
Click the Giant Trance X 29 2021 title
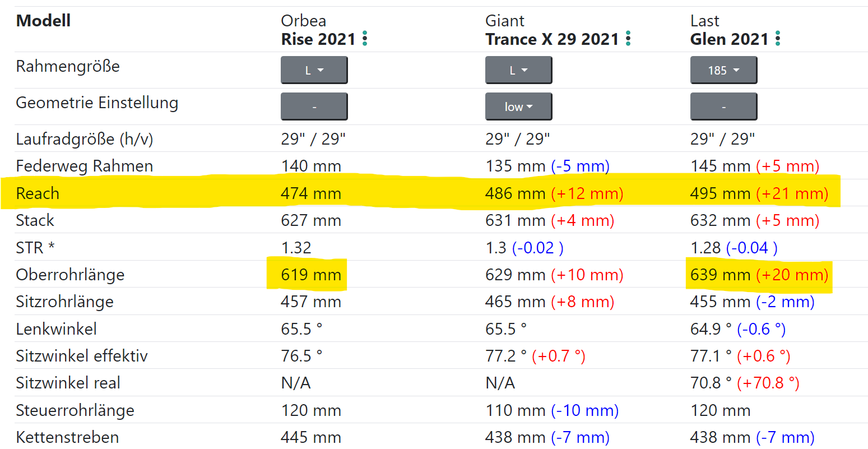552,39
